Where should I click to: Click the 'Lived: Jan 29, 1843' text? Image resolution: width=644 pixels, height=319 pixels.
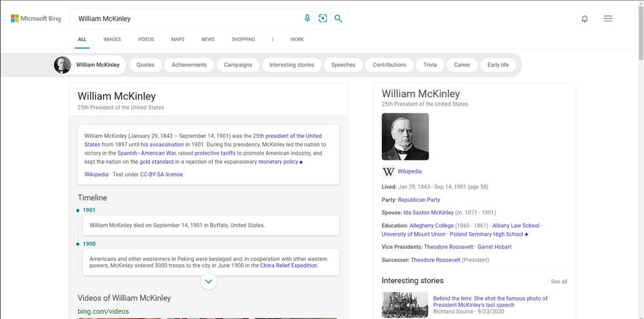435,188
